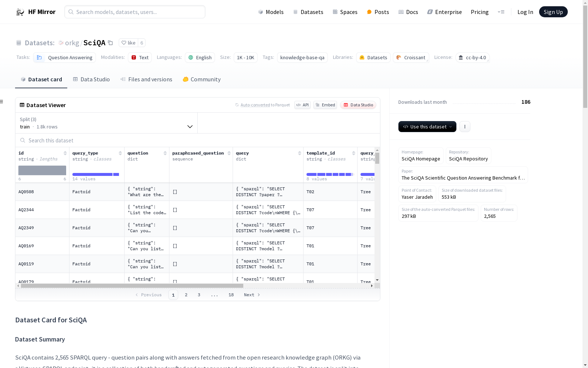Sort by the template_id column
This screenshot has width=588, height=368.
354,153
